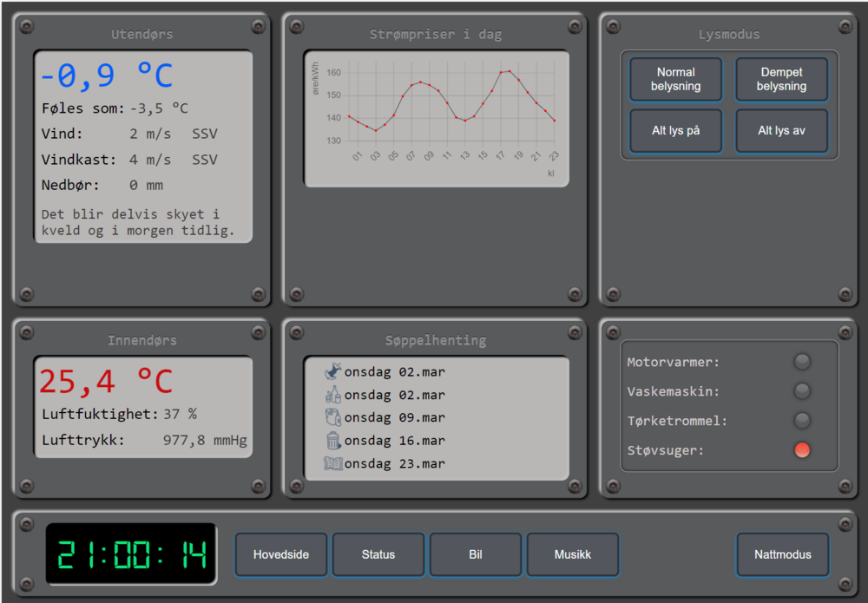This screenshot has width=868, height=603.
Task: Click the glass bottle recycling icon
Action: (x=333, y=395)
